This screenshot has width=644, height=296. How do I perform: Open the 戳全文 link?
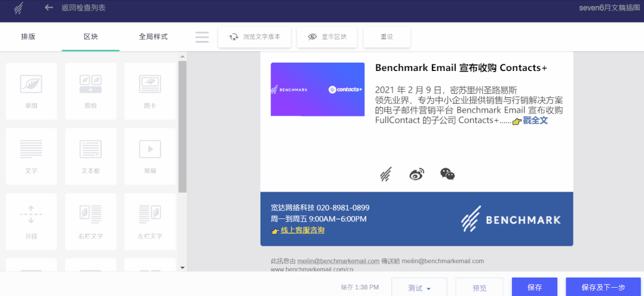(535, 121)
